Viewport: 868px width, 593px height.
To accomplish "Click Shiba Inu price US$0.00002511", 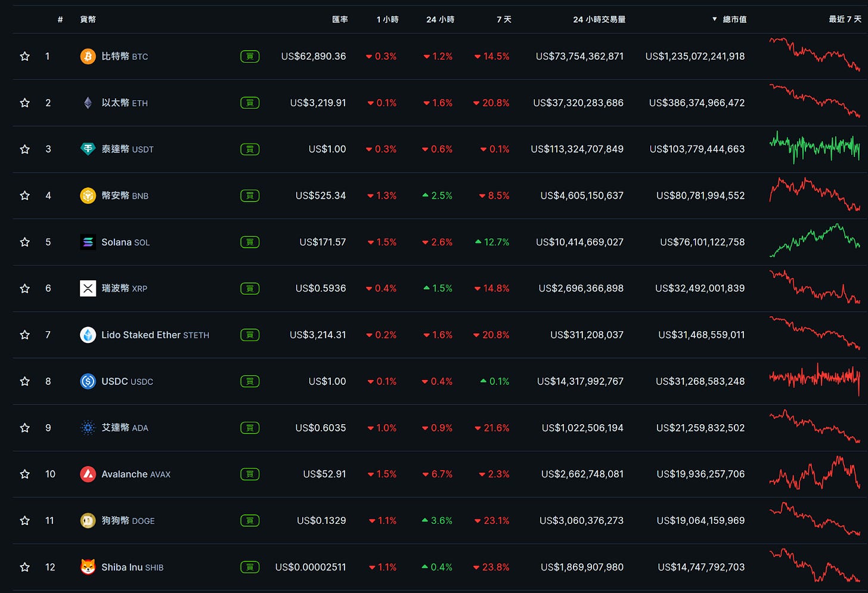I will click(311, 567).
